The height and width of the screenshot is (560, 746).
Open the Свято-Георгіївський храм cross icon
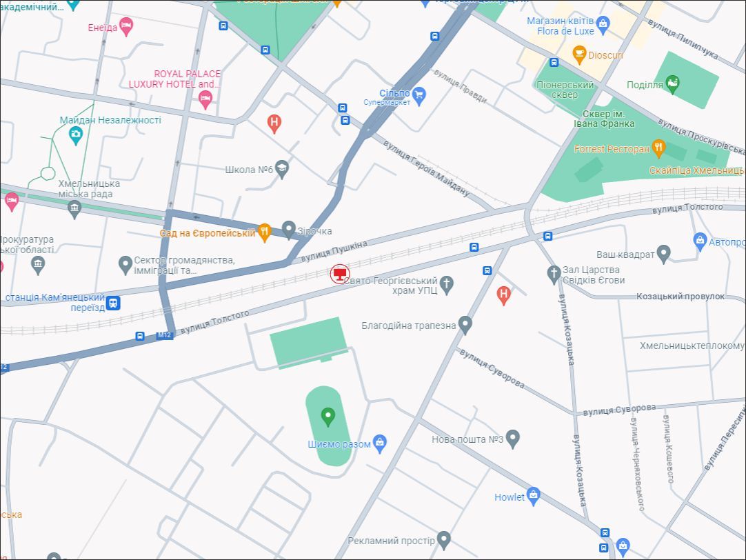pyautogui.click(x=447, y=284)
